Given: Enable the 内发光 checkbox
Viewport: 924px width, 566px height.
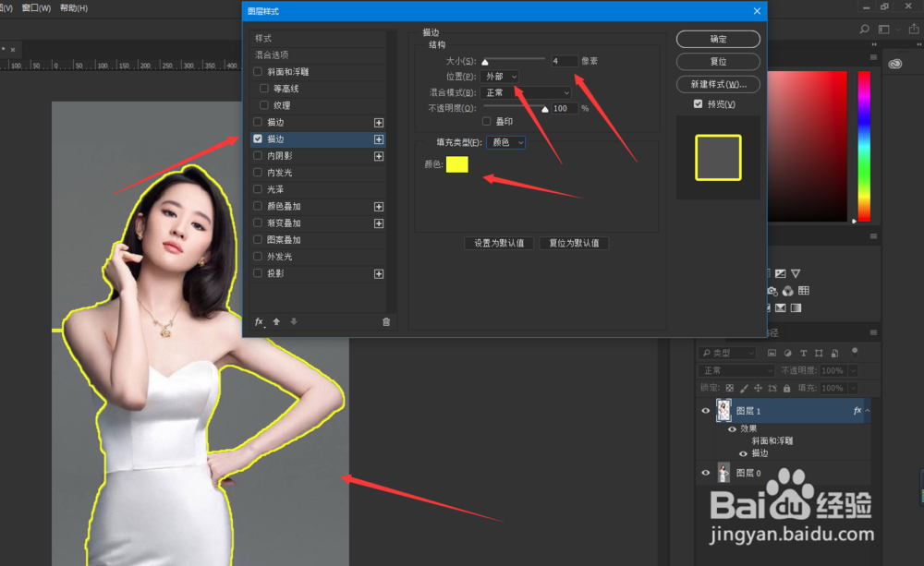Looking at the screenshot, I should click(258, 173).
